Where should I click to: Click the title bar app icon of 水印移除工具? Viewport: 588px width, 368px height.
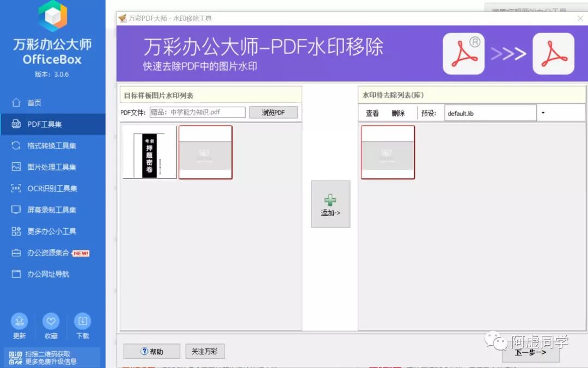[x=122, y=18]
